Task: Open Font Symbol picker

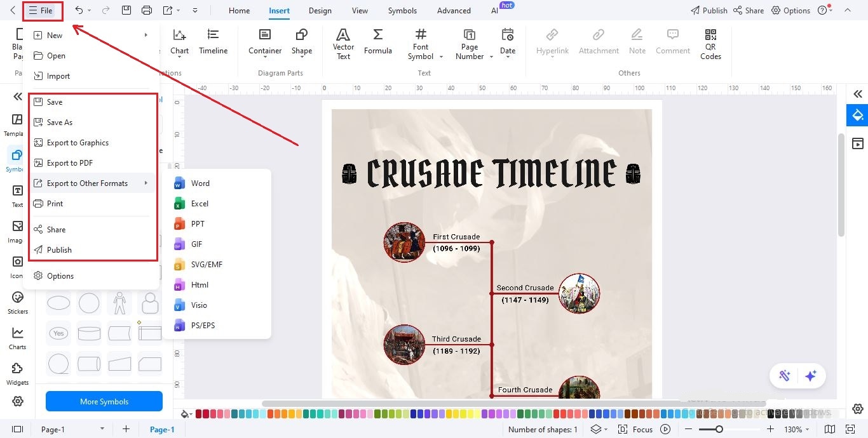Action: (x=421, y=44)
